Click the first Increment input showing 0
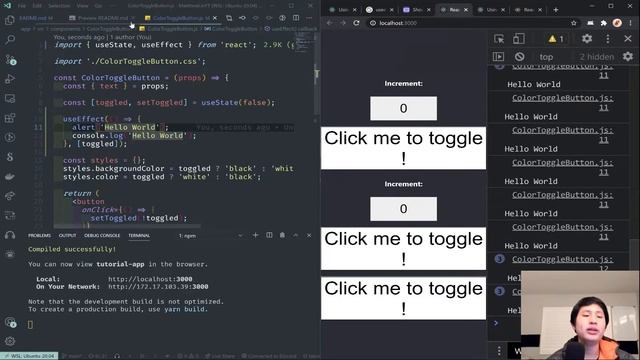The image size is (640, 360). pyautogui.click(x=403, y=108)
